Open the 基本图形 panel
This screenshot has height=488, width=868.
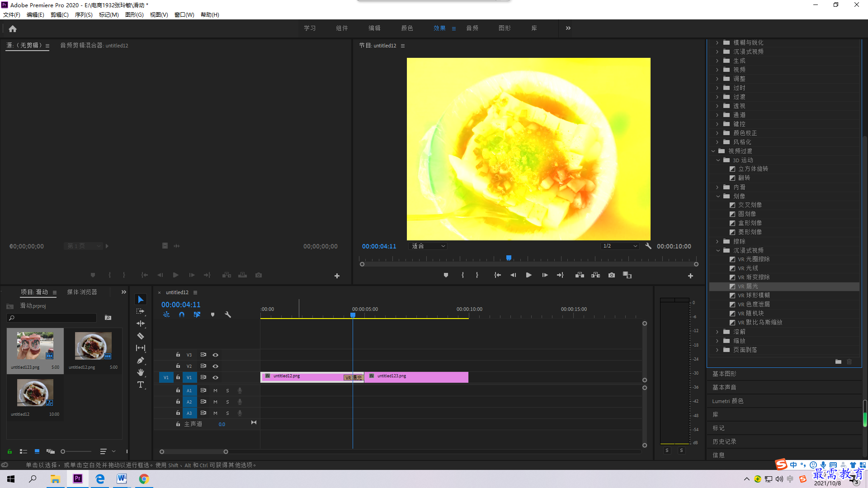[x=724, y=374]
